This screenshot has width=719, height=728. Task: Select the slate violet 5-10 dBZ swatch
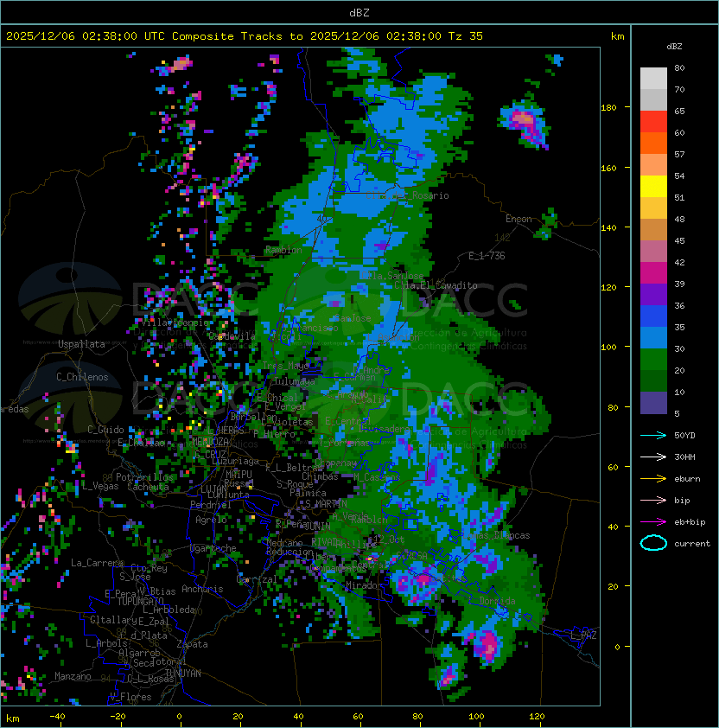tap(653, 403)
